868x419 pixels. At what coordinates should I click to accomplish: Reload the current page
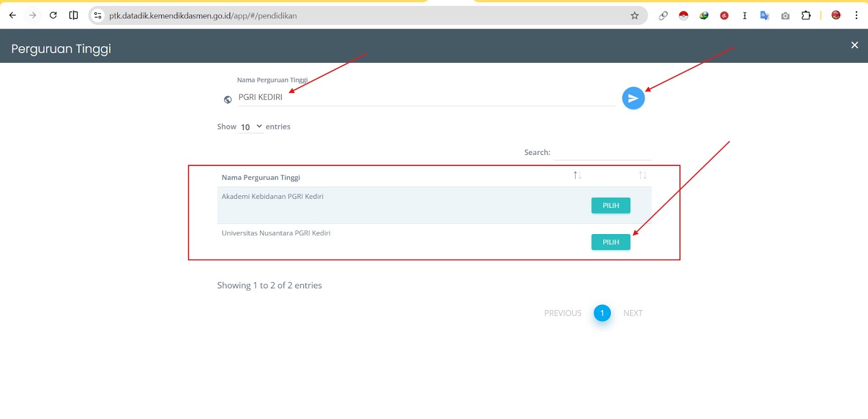coord(53,15)
